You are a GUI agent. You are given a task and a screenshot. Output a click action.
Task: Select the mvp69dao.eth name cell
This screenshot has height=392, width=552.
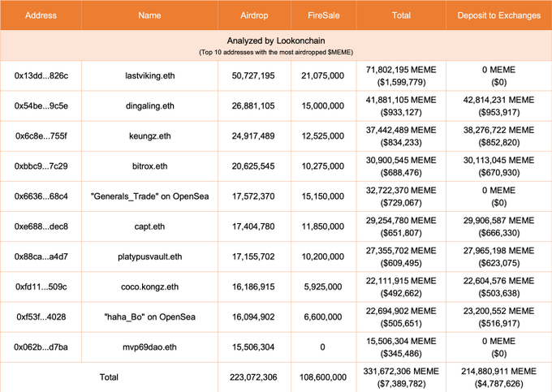point(150,347)
